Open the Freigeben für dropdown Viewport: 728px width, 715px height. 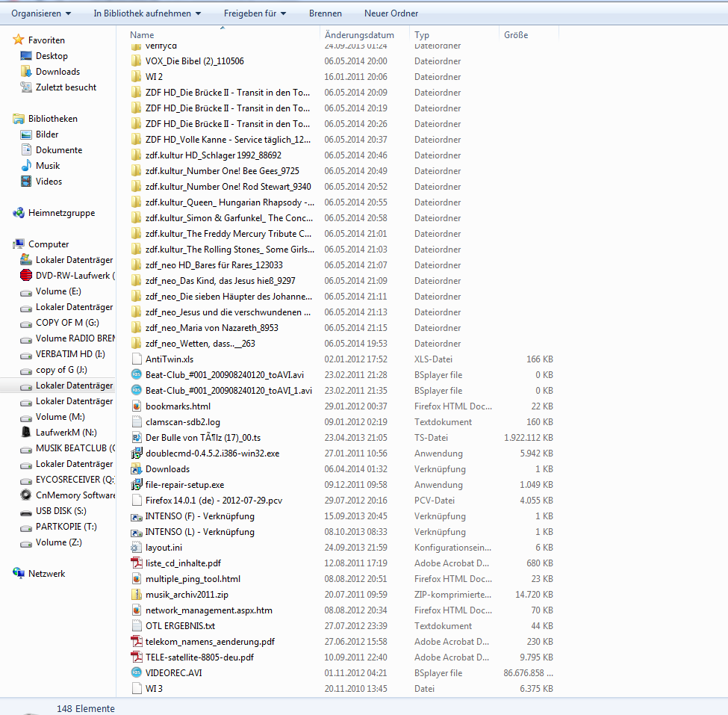(x=255, y=13)
